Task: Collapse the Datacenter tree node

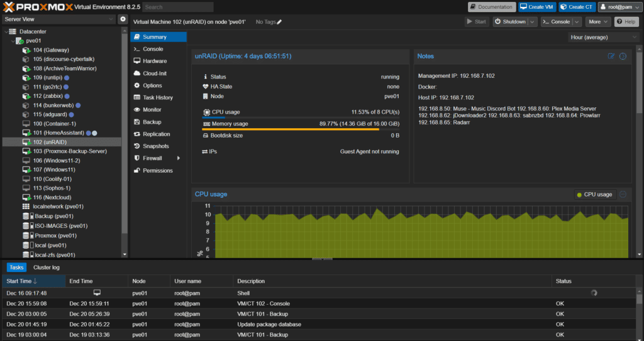Action: (x=6, y=31)
